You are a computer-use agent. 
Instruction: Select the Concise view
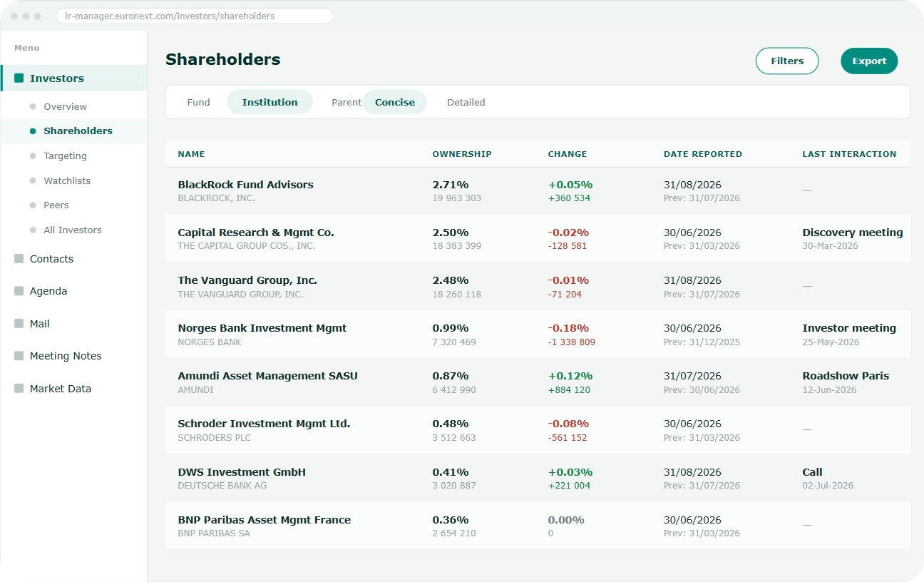pyautogui.click(x=395, y=102)
